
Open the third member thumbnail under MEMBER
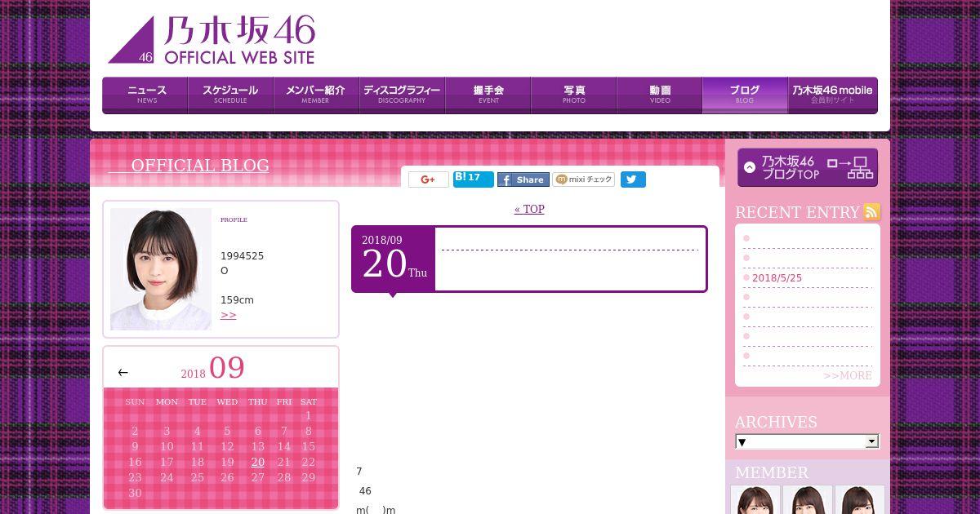(860, 499)
